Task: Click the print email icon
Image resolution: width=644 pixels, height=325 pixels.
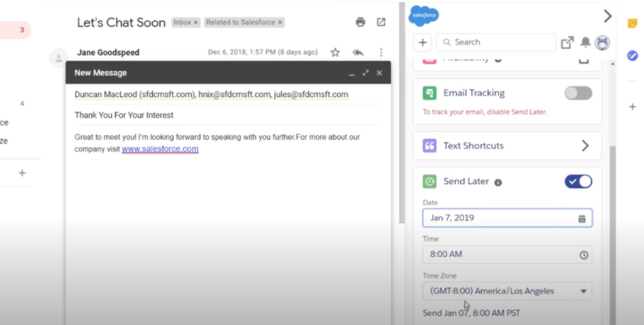Action: pos(360,22)
